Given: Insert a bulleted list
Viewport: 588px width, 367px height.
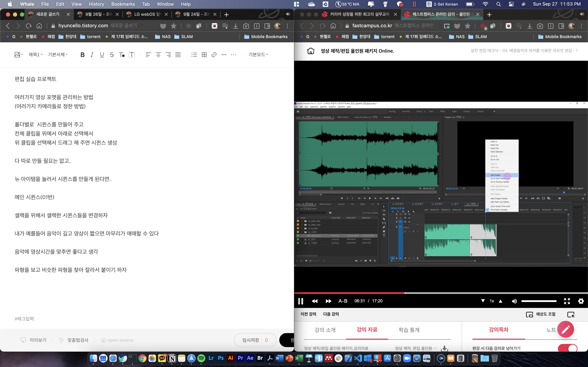Looking at the screenshot, I should tap(194, 55).
